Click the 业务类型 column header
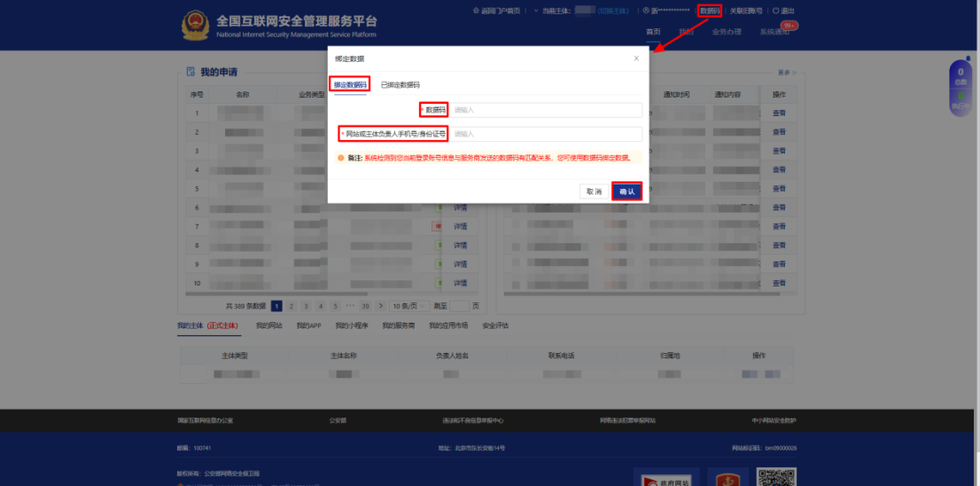Image resolution: width=980 pixels, height=486 pixels. [x=312, y=94]
